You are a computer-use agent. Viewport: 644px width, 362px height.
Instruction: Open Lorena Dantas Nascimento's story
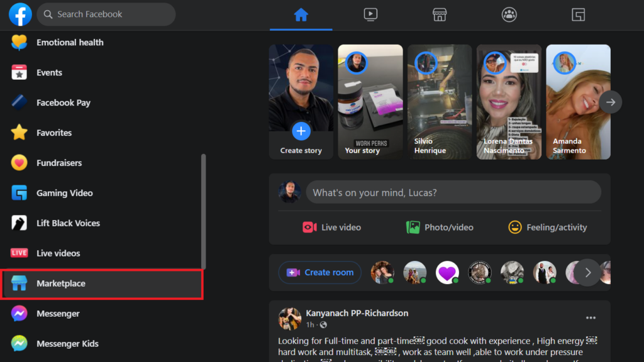[x=509, y=102]
